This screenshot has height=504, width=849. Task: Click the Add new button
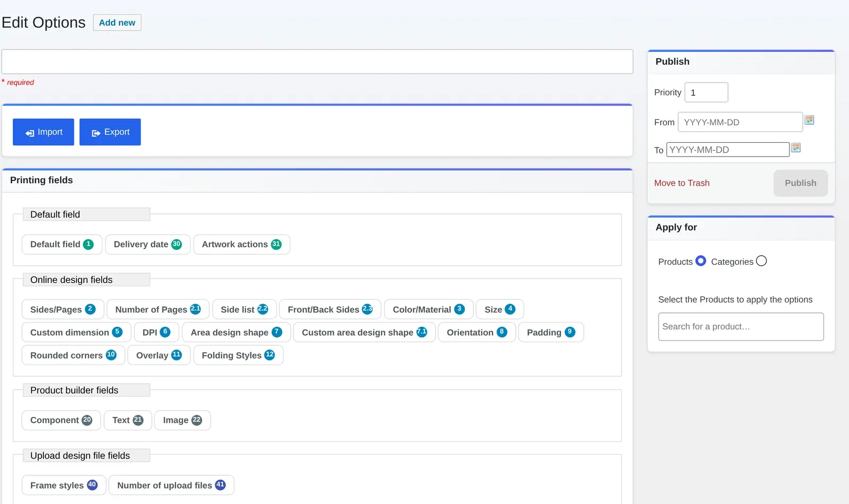point(117,23)
